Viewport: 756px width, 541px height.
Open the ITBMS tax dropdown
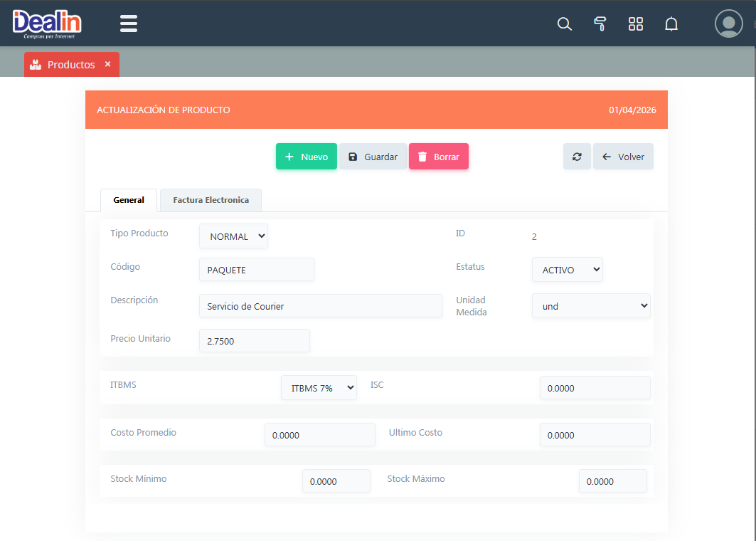tap(319, 388)
